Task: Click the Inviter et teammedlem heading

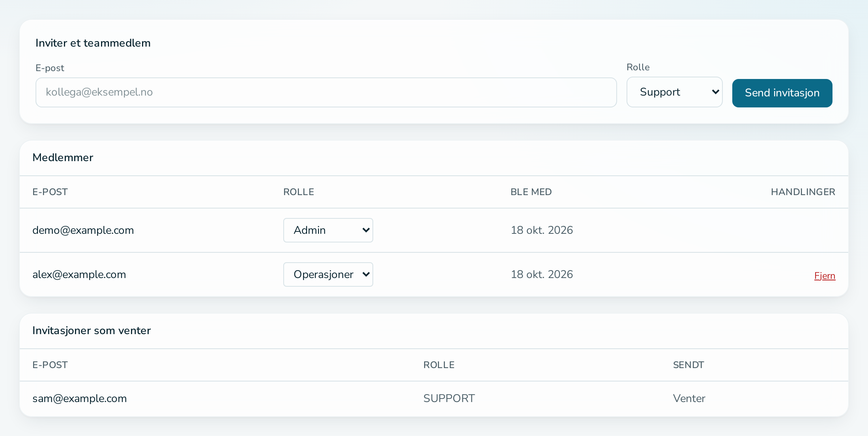Action: [93, 43]
